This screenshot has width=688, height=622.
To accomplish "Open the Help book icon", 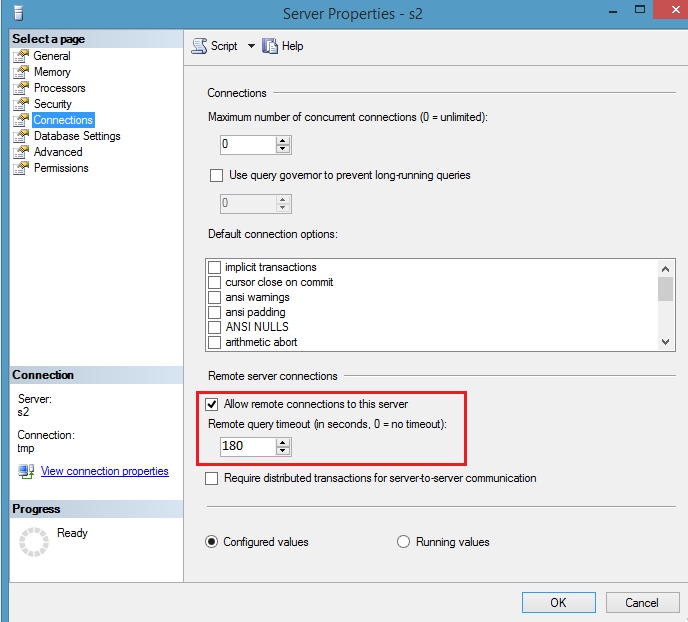I will point(270,46).
